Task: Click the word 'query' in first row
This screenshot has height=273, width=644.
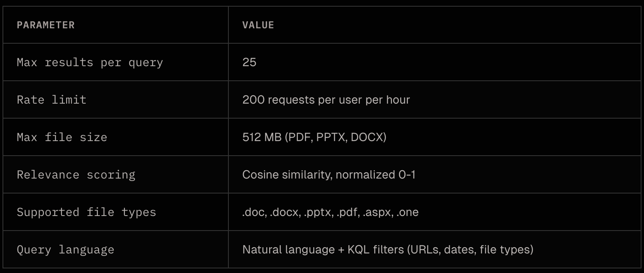Action: (x=146, y=63)
